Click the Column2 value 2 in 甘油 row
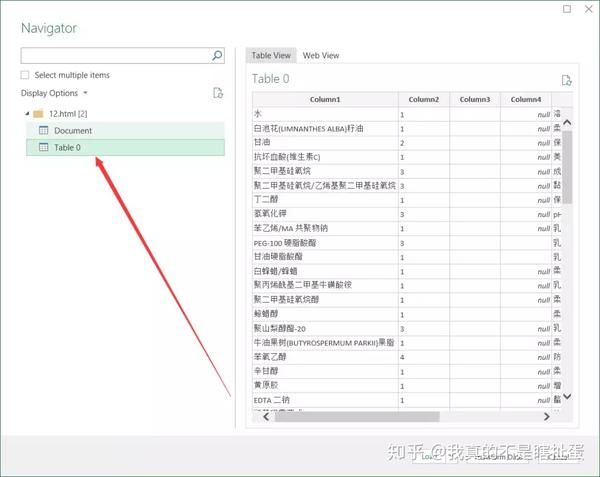The image size is (600, 477). point(424,143)
